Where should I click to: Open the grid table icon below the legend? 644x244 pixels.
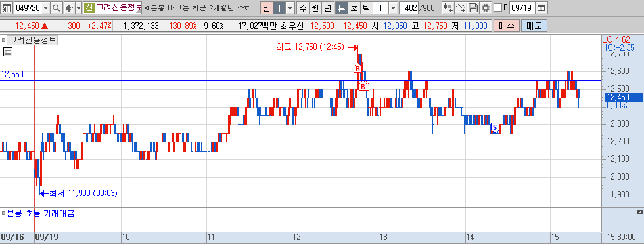coord(8,52)
